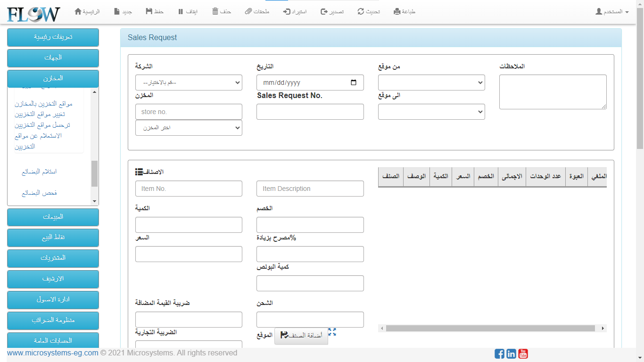Viewport: 644px width, 362px height.
Task: Open the YouTube icon in footer
Action: coord(523,354)
